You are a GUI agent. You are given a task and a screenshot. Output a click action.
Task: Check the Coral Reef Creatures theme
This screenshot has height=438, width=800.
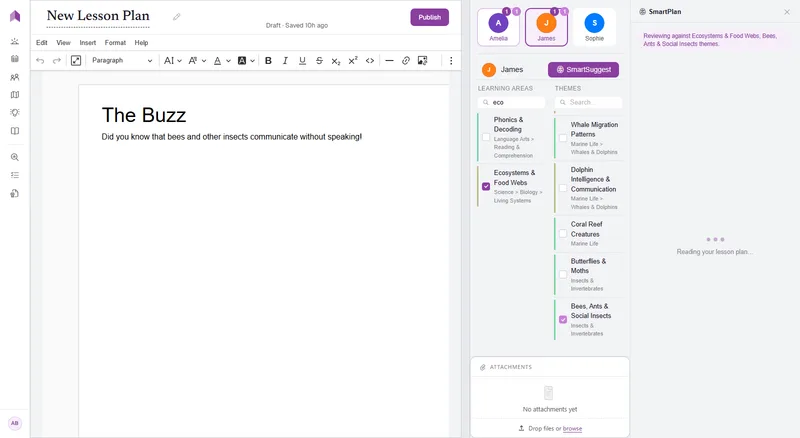[563, 233]
